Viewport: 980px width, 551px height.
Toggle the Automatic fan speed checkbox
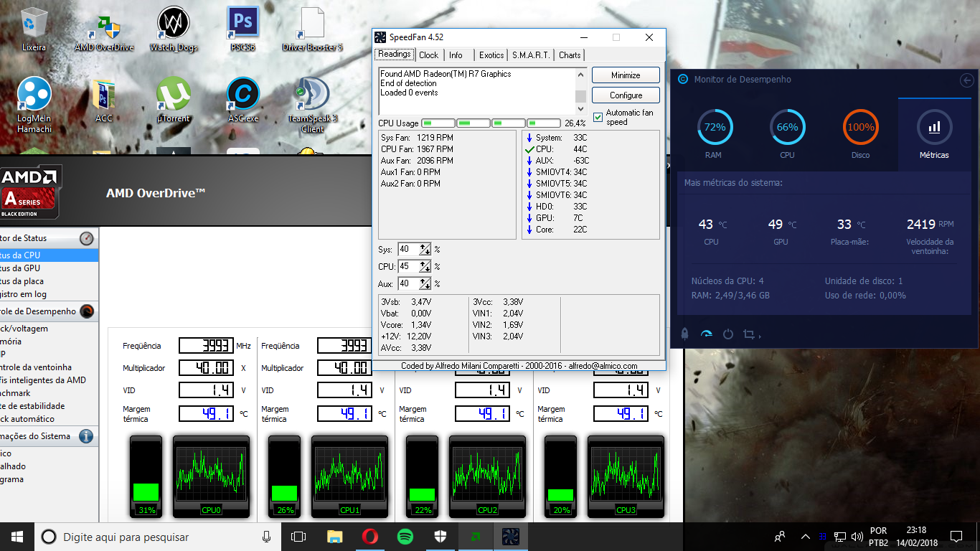pos(598,117)
